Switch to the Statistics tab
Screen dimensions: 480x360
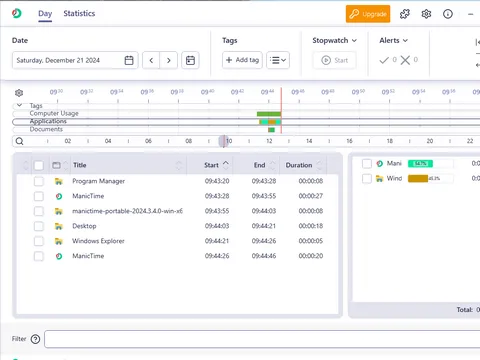coord(79,14)
